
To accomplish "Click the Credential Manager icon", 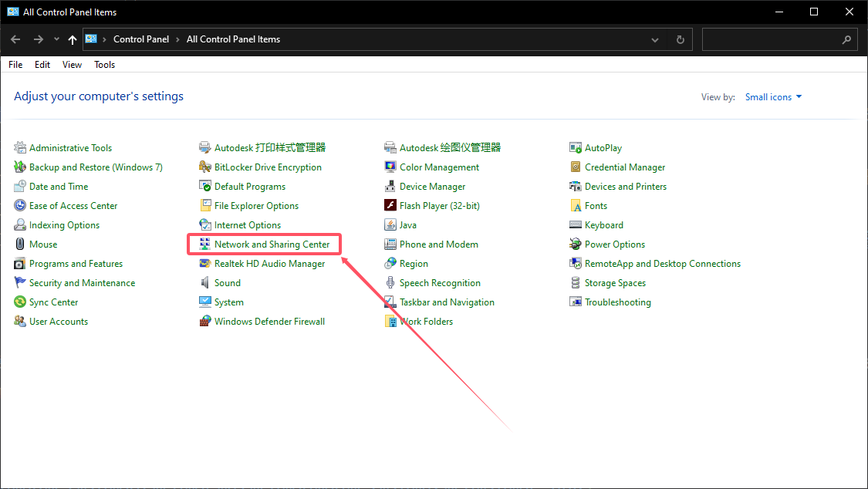I will (x=575, y=167).
